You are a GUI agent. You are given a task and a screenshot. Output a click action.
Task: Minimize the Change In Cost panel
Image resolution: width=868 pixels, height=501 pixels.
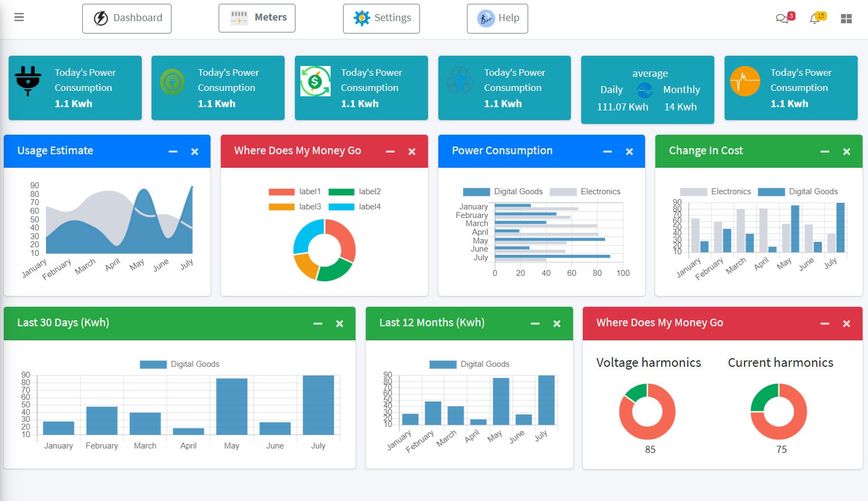pos(825,151)
